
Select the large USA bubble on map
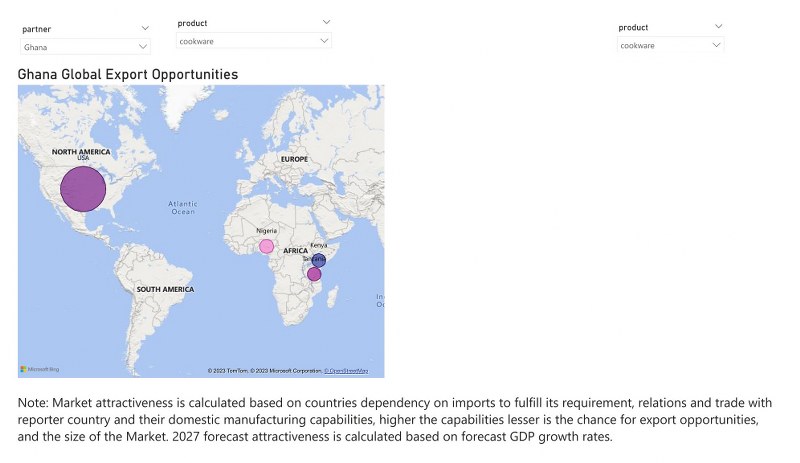83,188
